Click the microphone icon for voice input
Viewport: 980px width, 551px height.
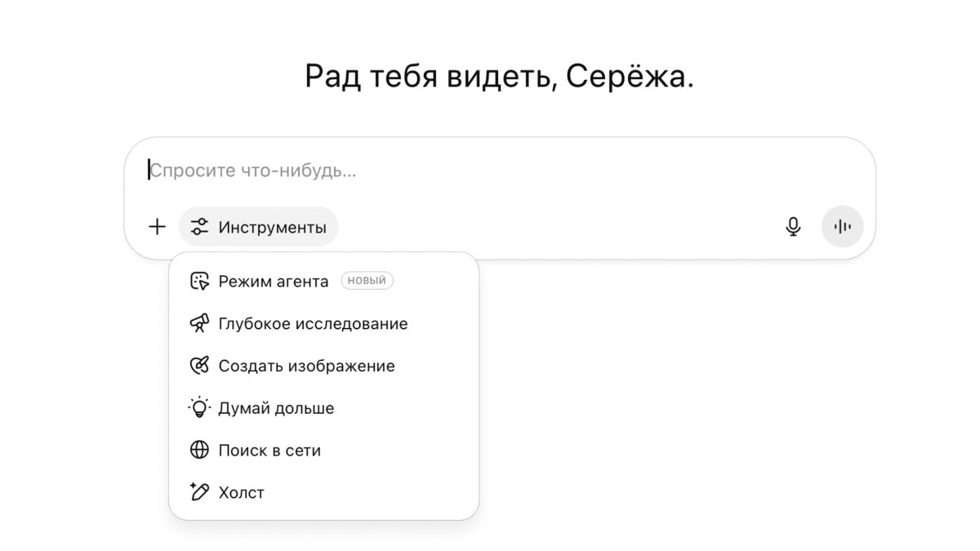click(x=792, y=227)
